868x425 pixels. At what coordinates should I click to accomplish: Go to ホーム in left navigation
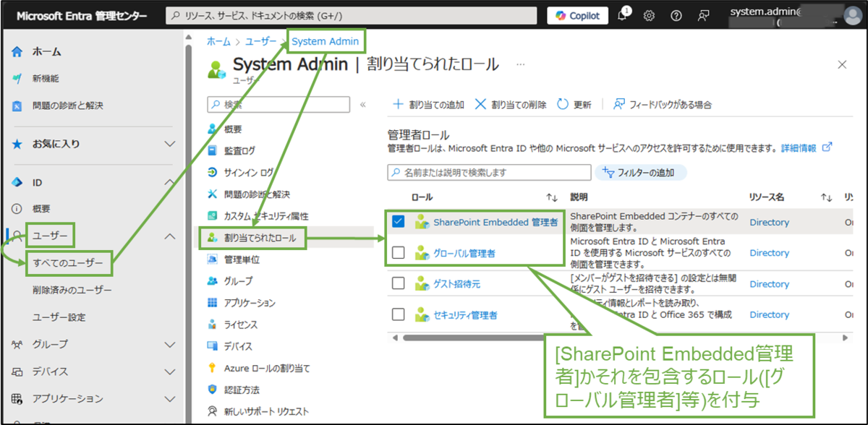[47, 52]
